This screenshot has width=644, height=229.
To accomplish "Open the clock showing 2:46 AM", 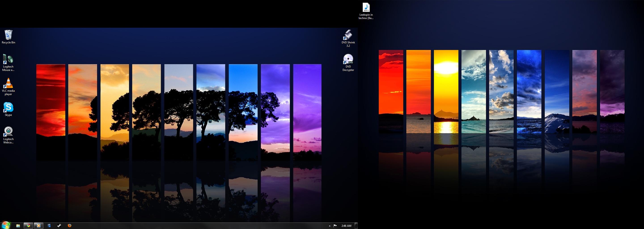I will click(x=346, y=226).
